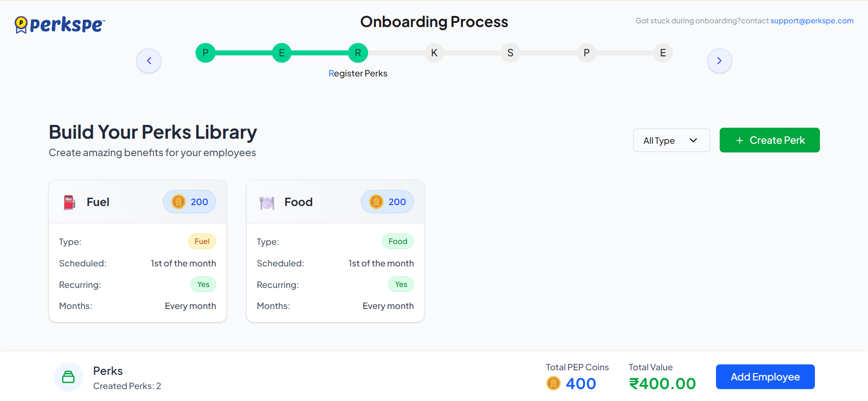Jump to the K onboarding step
Screen dimensions: 868x401
click(434, 53)
